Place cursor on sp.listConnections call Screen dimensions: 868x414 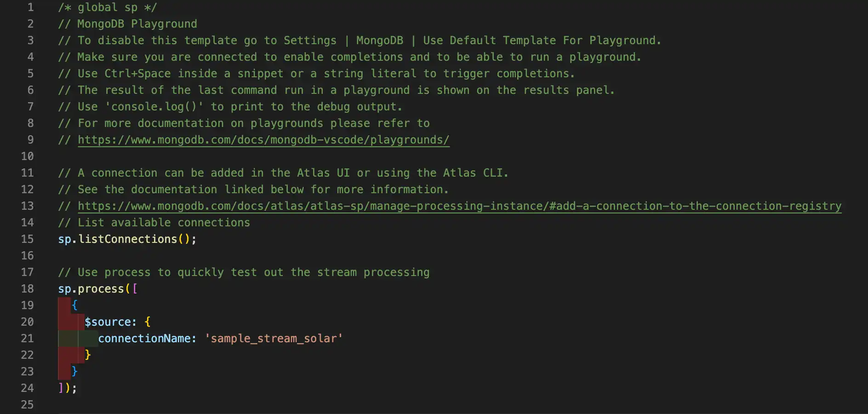point(127,239)
